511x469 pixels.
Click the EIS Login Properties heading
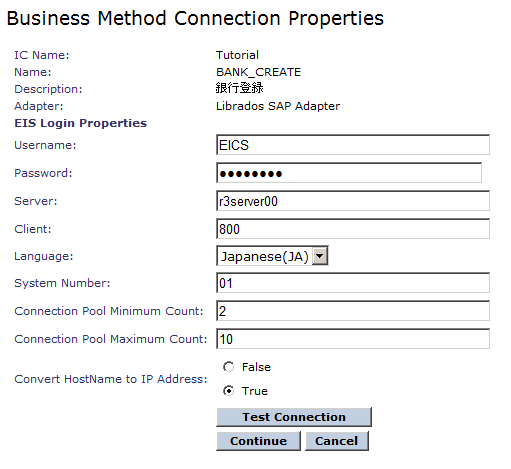(80, 123)
